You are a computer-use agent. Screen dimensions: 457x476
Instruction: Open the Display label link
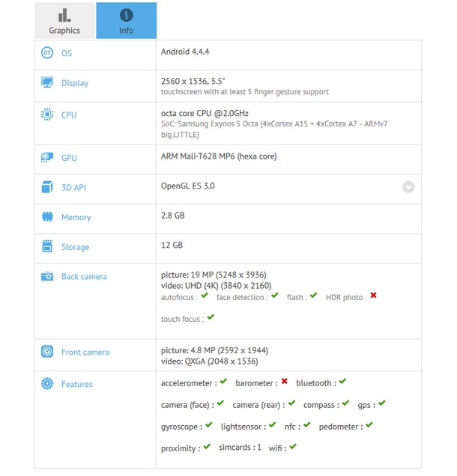tap(75, 83)
